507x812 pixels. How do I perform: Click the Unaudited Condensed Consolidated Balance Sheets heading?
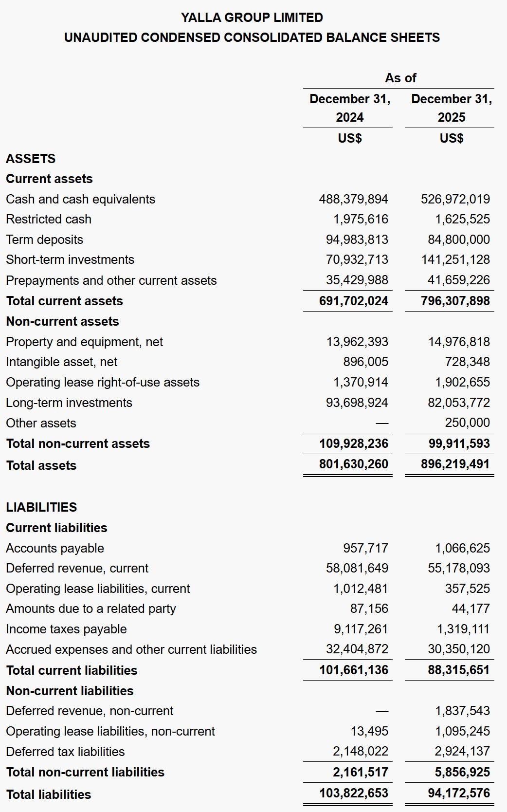(x=252, y=37)
